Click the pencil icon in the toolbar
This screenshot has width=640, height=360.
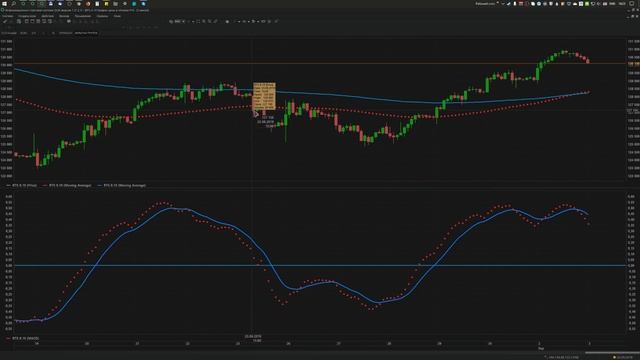tap(5, 21)
